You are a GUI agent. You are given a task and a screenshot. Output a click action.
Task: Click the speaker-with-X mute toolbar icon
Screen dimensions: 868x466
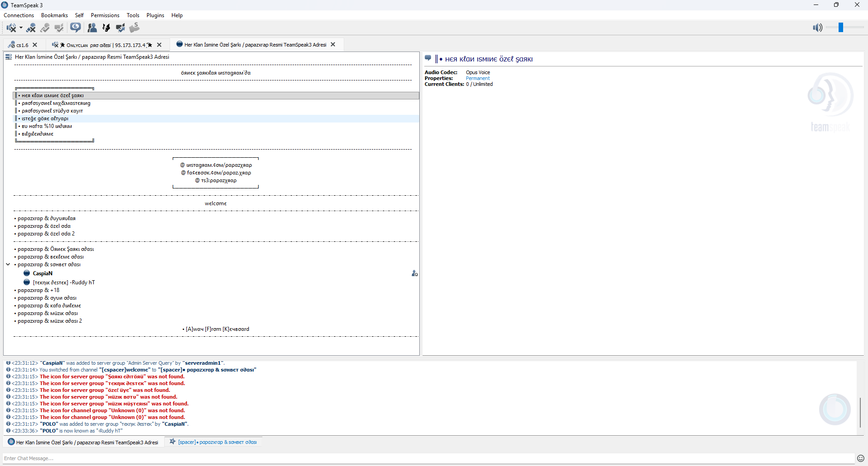click(11, 28)
